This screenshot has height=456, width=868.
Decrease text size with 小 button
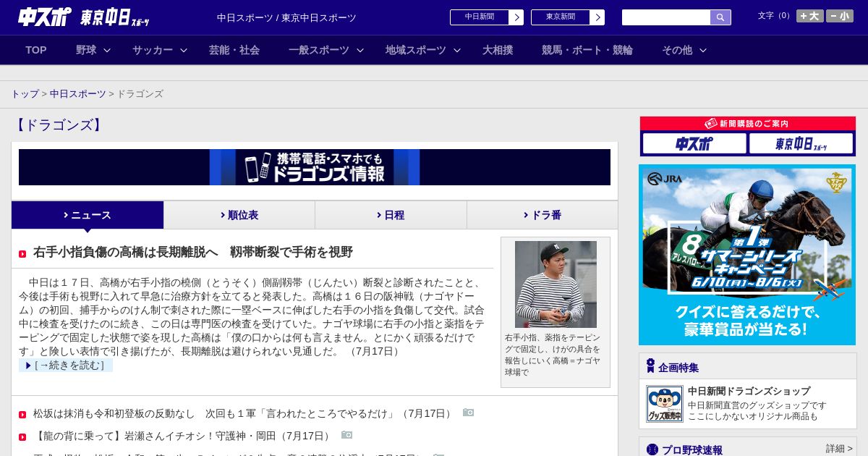(840, 16)
